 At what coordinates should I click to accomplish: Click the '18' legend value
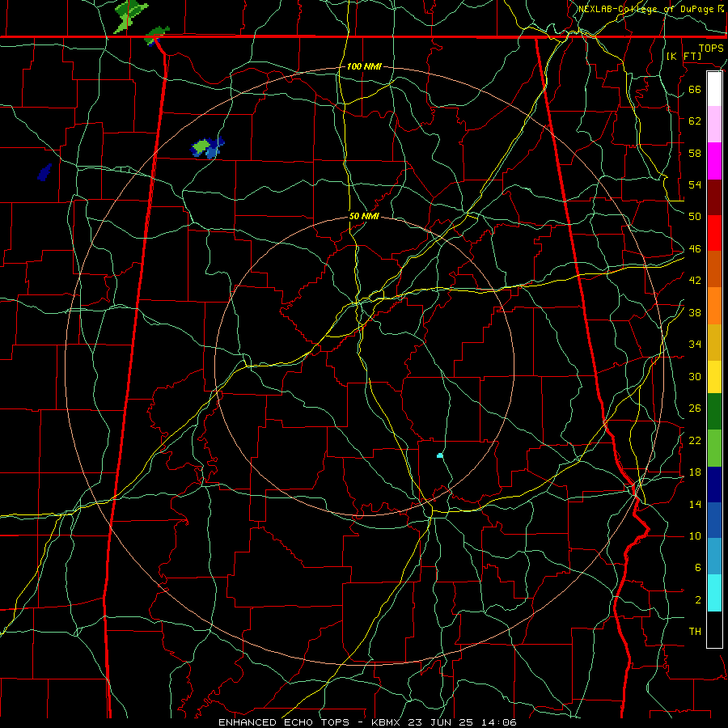point(695,472)
